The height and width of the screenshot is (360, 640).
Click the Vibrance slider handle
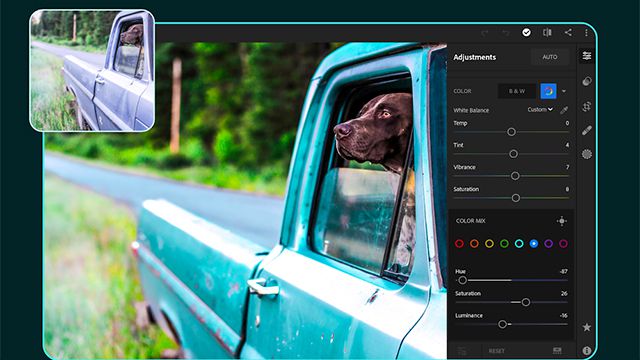coord(515,176)
